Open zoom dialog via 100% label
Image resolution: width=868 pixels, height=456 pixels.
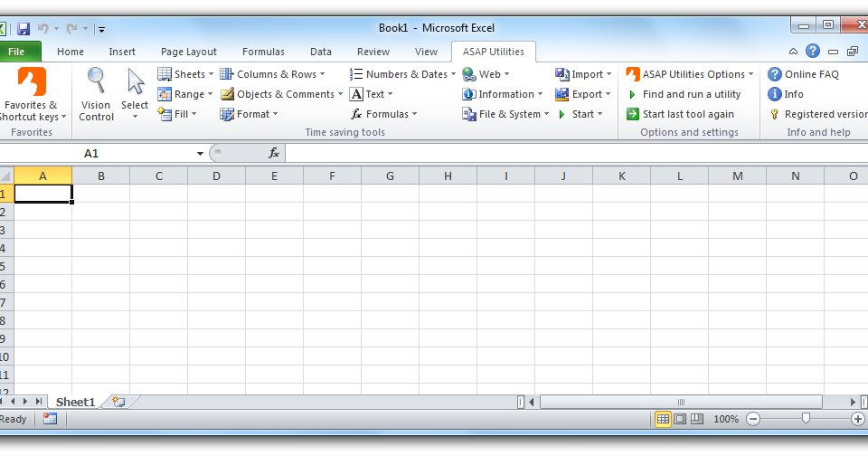726,420
